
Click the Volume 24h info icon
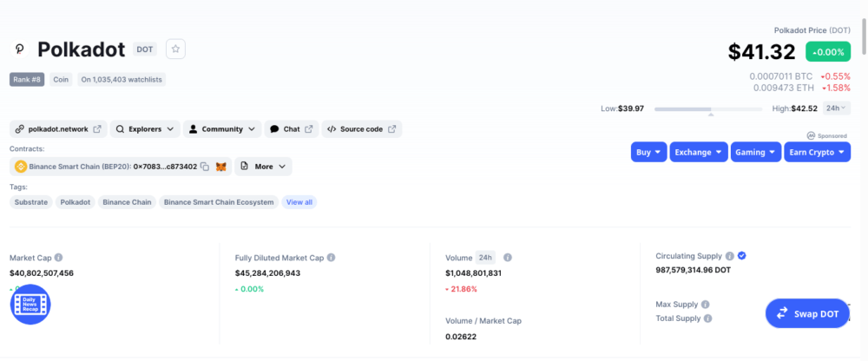(508, 258)
